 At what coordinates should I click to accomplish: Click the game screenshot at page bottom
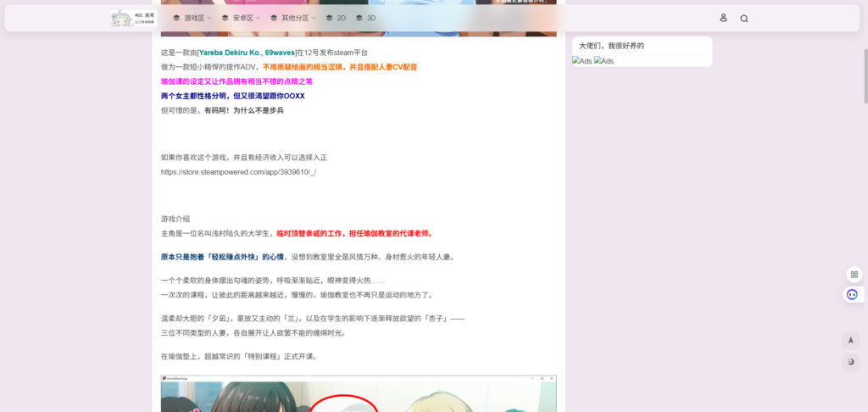point(359,395)
